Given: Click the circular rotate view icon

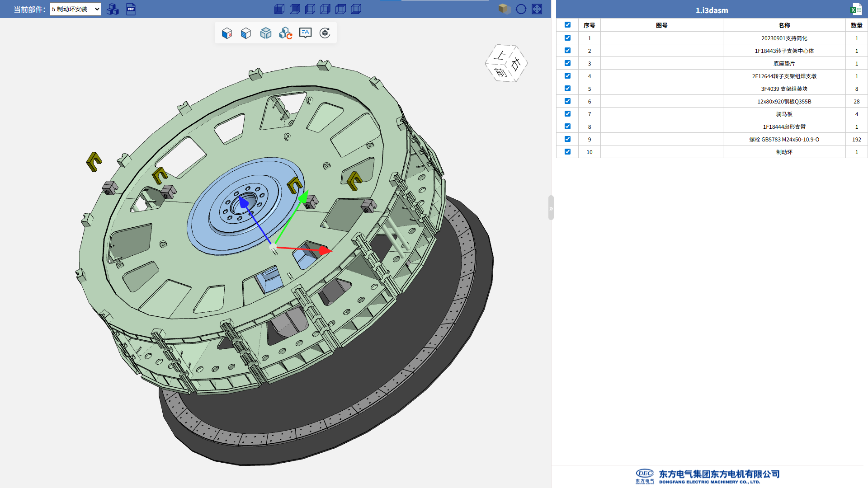Looking at the screenshot, I should [521, 9].
